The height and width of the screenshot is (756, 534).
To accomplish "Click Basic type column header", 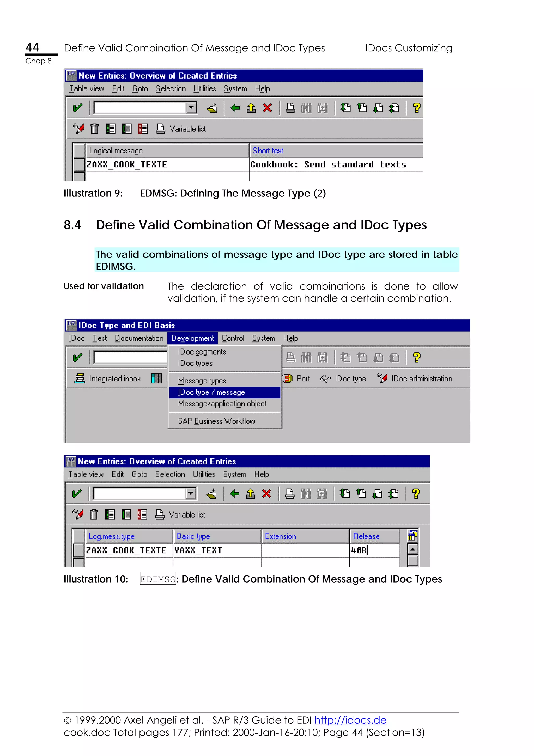I will click(x=217, y=536).
